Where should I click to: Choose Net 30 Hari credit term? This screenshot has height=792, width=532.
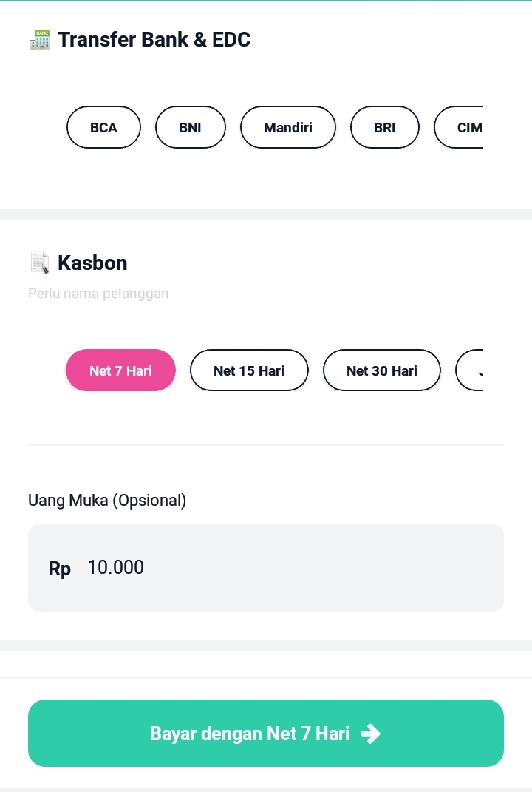[381, 370]
